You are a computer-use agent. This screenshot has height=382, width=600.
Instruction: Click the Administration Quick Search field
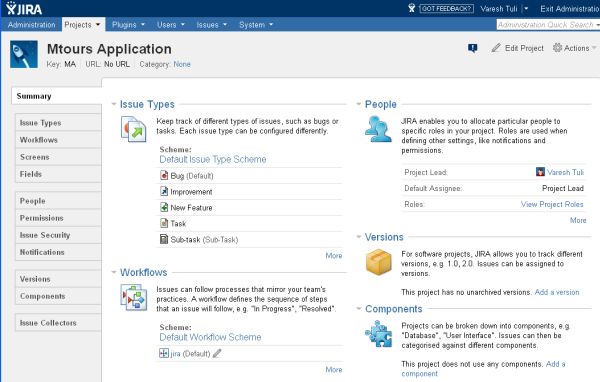[548, 24]
